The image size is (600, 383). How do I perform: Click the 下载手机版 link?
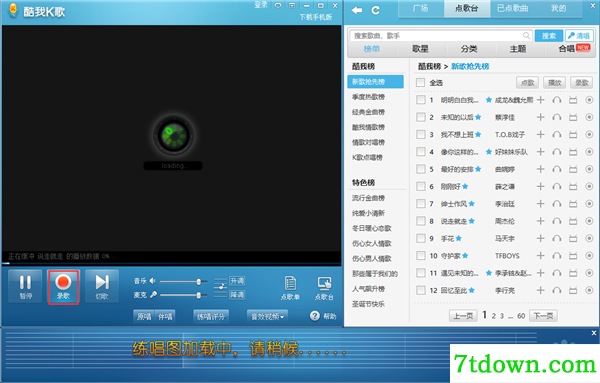point(316,17)
